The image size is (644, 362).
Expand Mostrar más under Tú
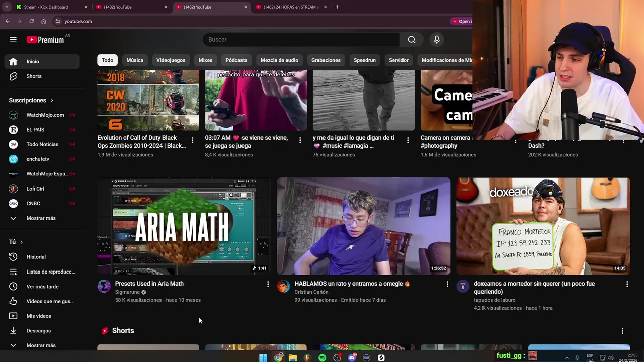pos(42,345)
